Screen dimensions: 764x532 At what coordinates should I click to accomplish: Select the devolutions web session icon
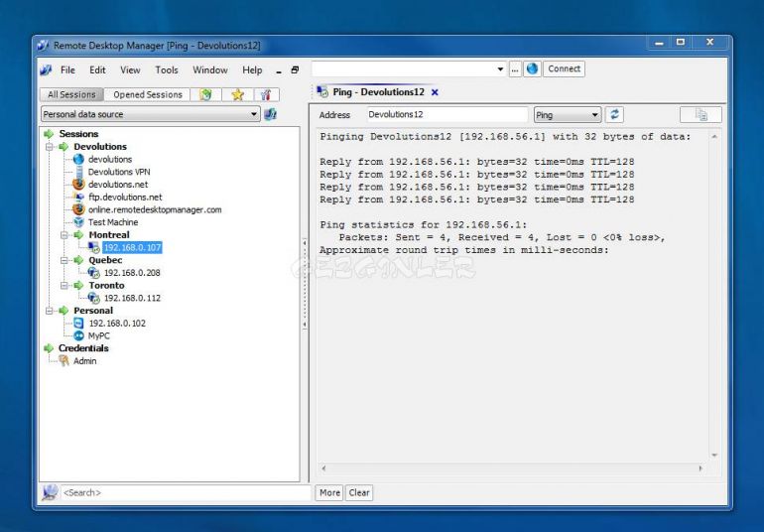coord(78,160)
